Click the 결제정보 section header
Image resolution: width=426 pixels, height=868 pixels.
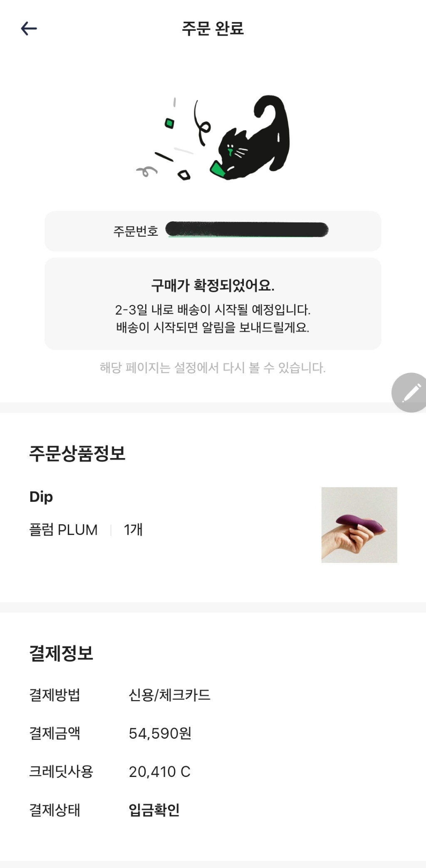[x=61, y=653]
